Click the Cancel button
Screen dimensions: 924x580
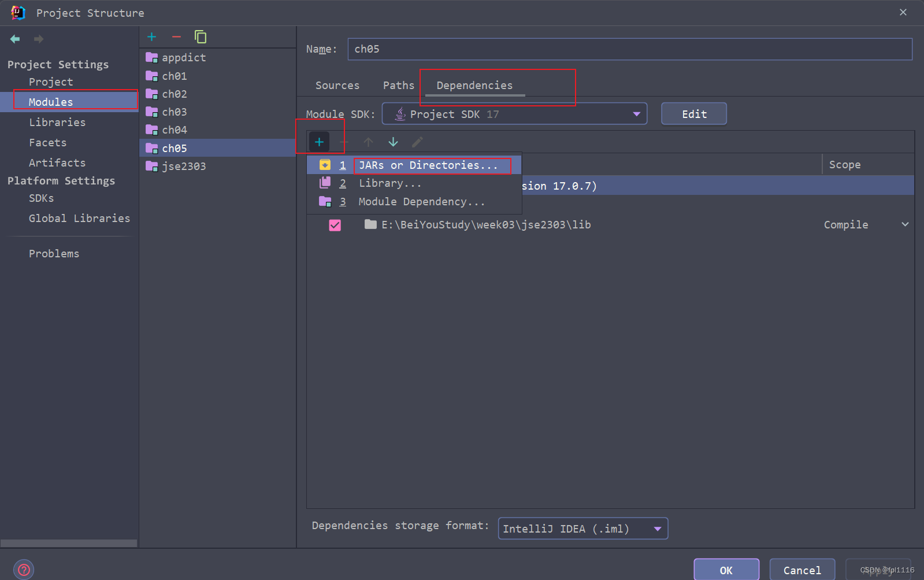pyautogui.click(x=802, y=570)
